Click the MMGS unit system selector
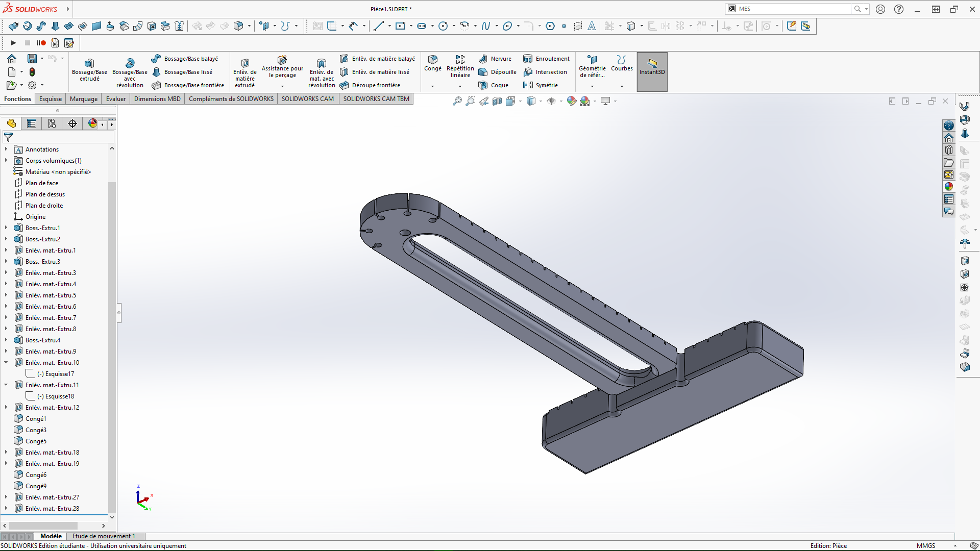The width and height of the screenshot is (980, 551). 926,546
